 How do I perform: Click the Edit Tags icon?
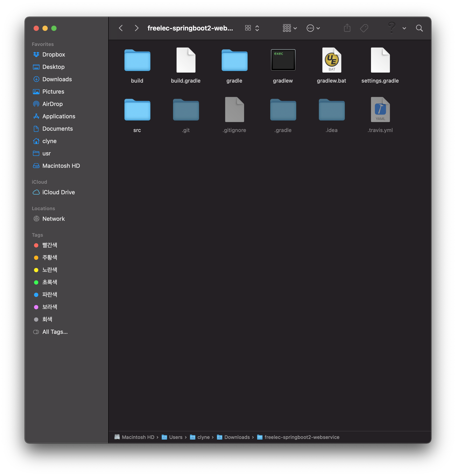tap(364, 28)
